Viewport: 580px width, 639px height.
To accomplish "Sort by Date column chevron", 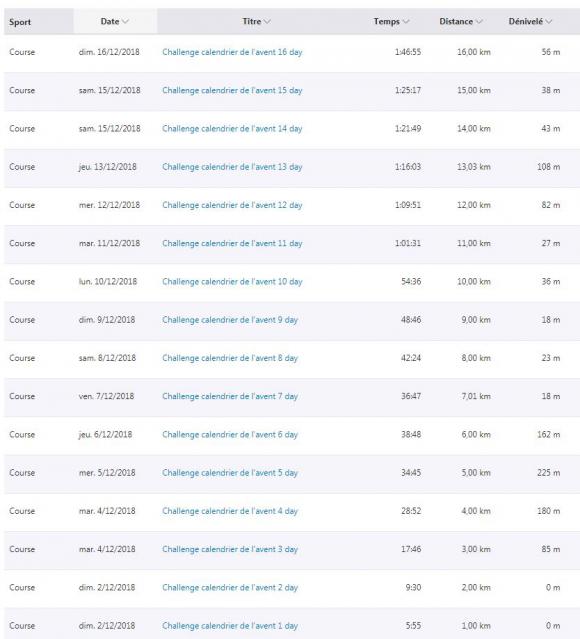I will (x=125, y=22).
